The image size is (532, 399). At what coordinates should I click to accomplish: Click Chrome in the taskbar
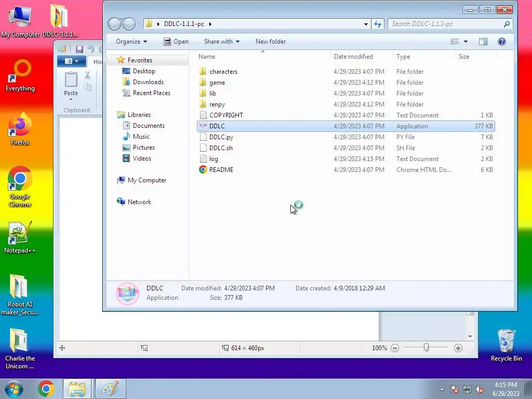(46, 389)
